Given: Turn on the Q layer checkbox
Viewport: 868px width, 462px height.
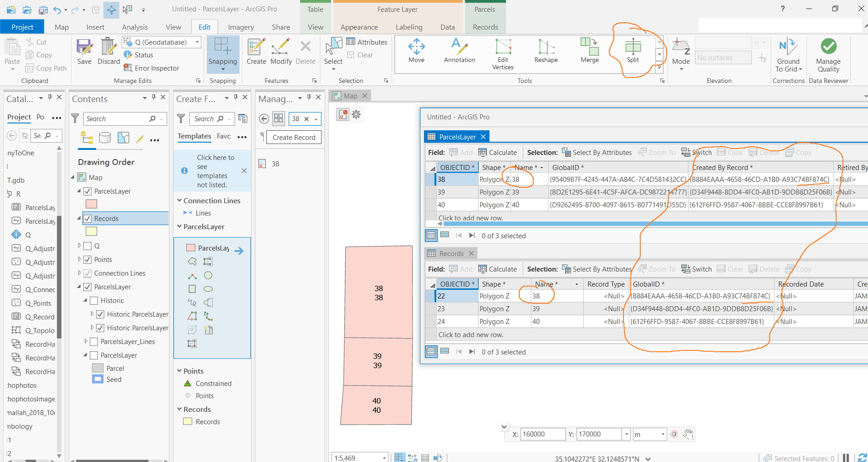Looking at the screenshot, I should point(87,246).
